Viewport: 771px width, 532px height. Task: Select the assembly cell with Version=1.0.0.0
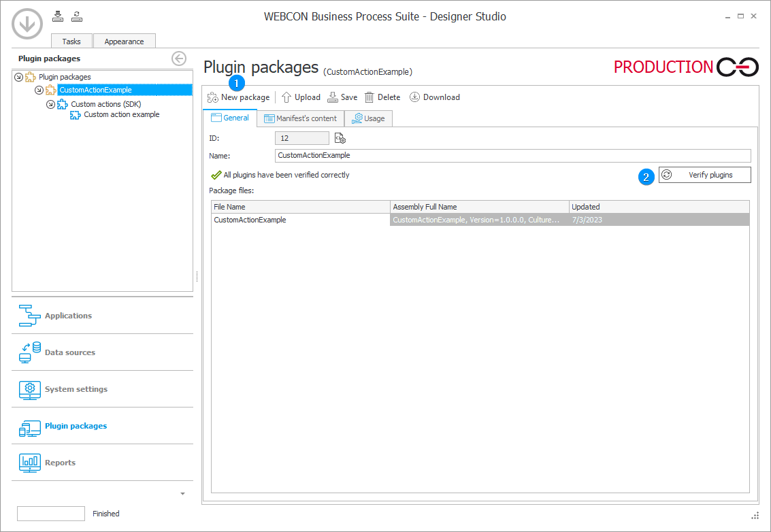coord(480,220)
